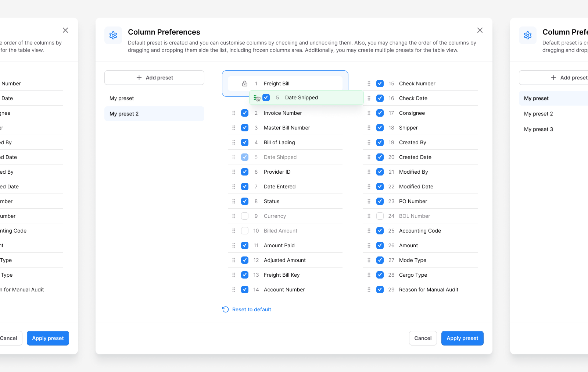The image size is (588, 372).
Task: Click the drag handle beside Check Number
Action: pos(369,84)
